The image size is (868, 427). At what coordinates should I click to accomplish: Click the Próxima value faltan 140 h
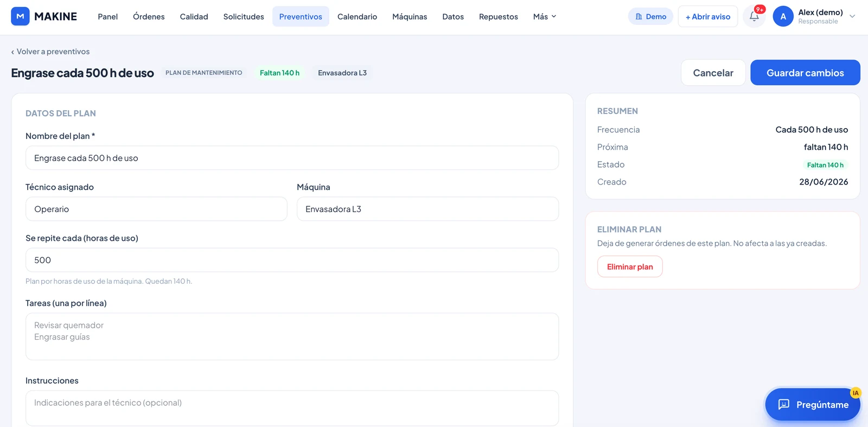[826, 147]
